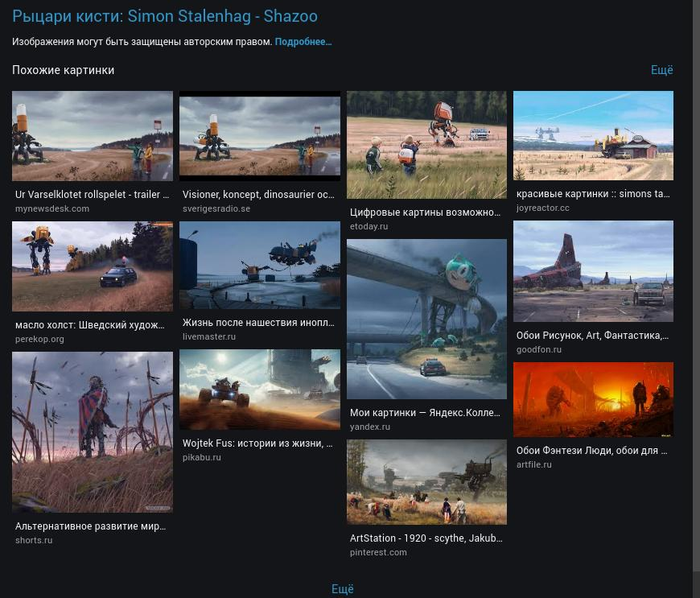Open the joyreactor.cc barn landscape thumbnail
The image size is (700, 598).
[593, 136]
